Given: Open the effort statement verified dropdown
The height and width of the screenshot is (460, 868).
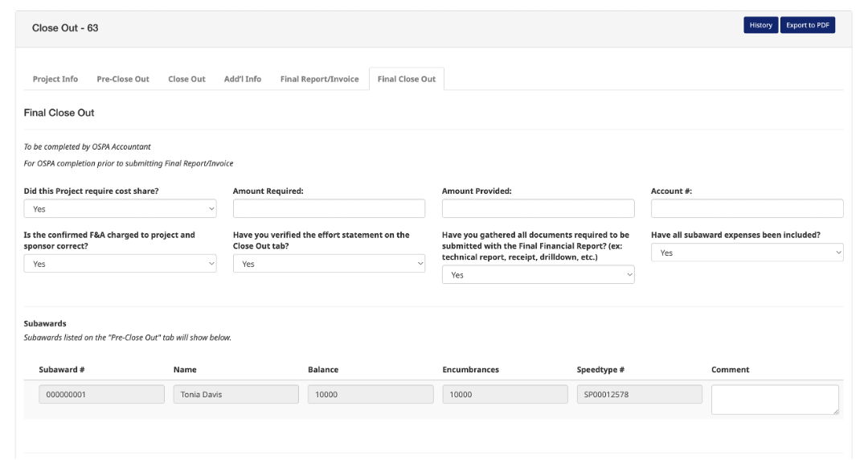Looking at the screenshot, I should (329, 264).
